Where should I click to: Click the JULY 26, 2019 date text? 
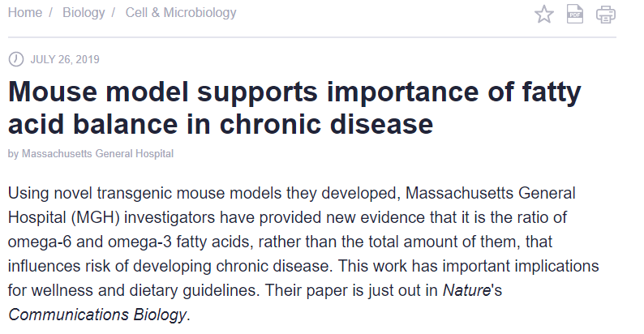click(x=65, y=59)
